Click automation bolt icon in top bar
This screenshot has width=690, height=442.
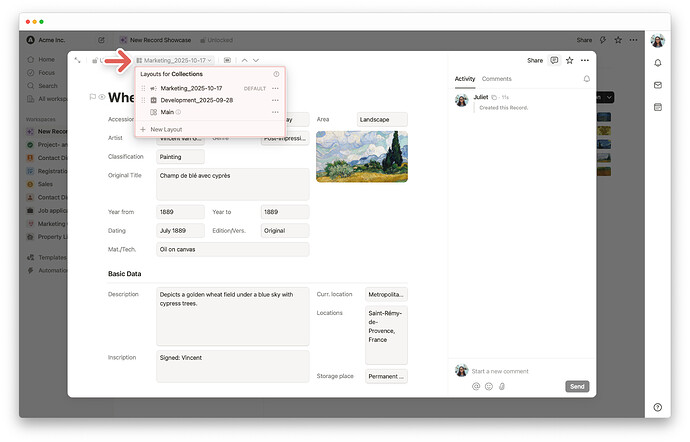coord(603,40)
